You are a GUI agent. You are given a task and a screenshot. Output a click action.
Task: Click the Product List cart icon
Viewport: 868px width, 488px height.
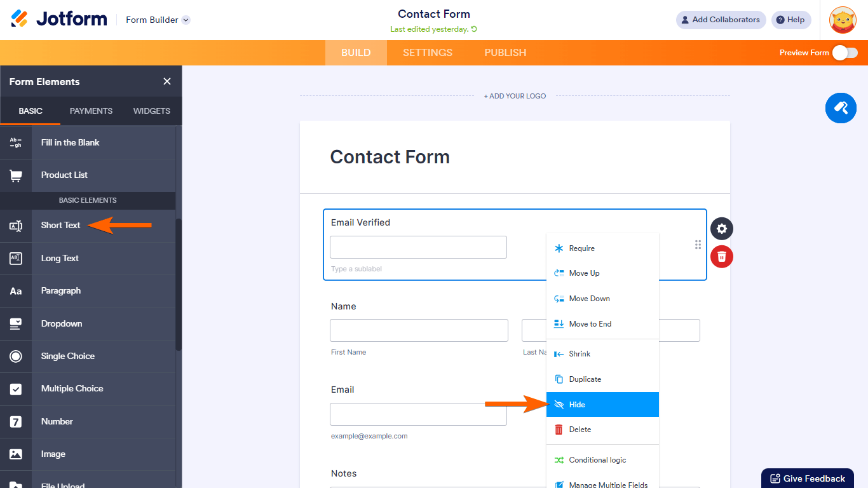[x=16, y=175]
